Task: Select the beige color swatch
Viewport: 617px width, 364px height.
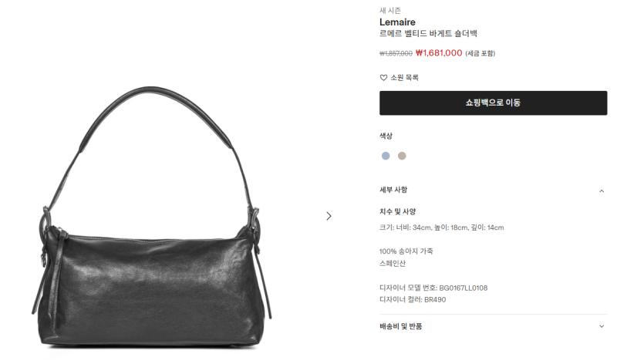Action: pyautogui.click(x=402, y=156)
